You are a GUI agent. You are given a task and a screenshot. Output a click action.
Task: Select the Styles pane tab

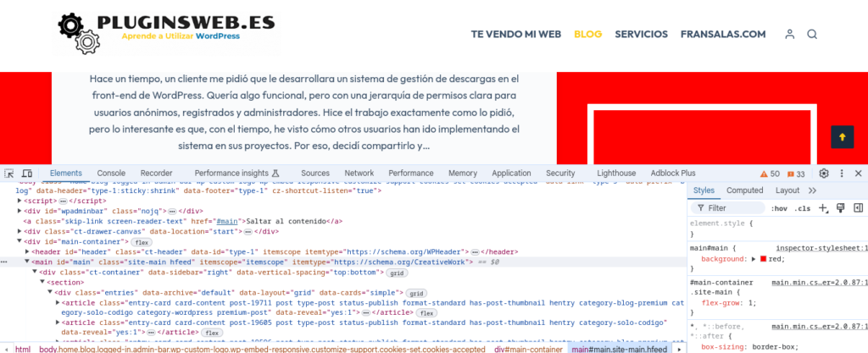pos(704,190)
